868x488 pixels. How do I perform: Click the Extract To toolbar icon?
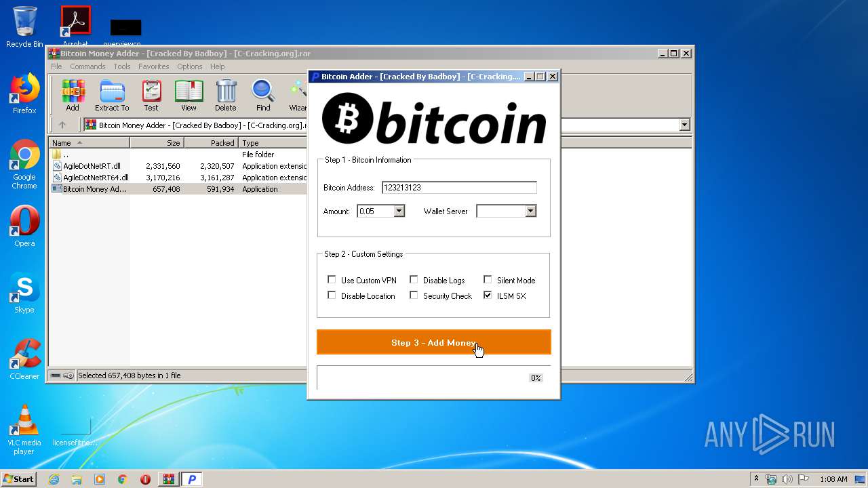click(x=112, y=96)
